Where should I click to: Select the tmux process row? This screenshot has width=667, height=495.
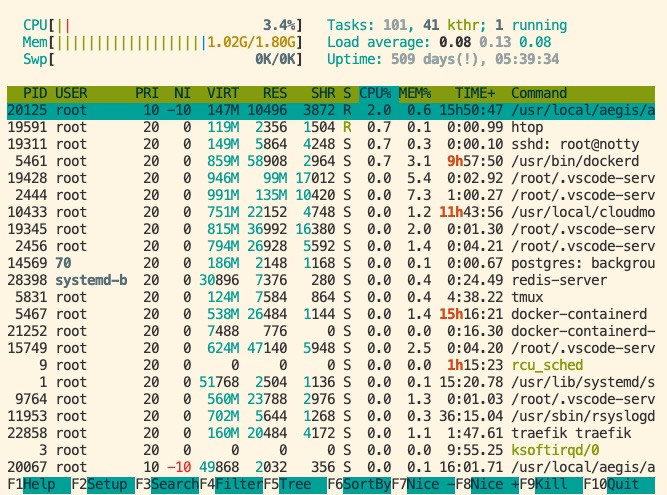331,297
